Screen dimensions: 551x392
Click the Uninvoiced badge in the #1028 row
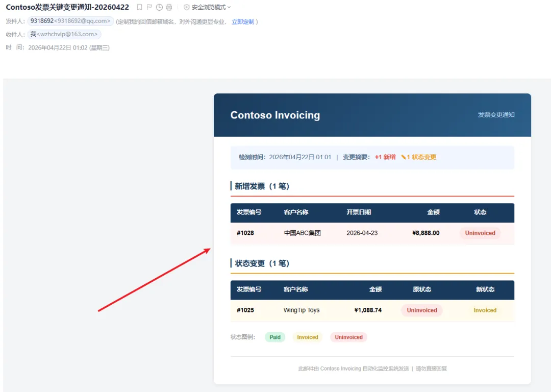pos(480,233)
